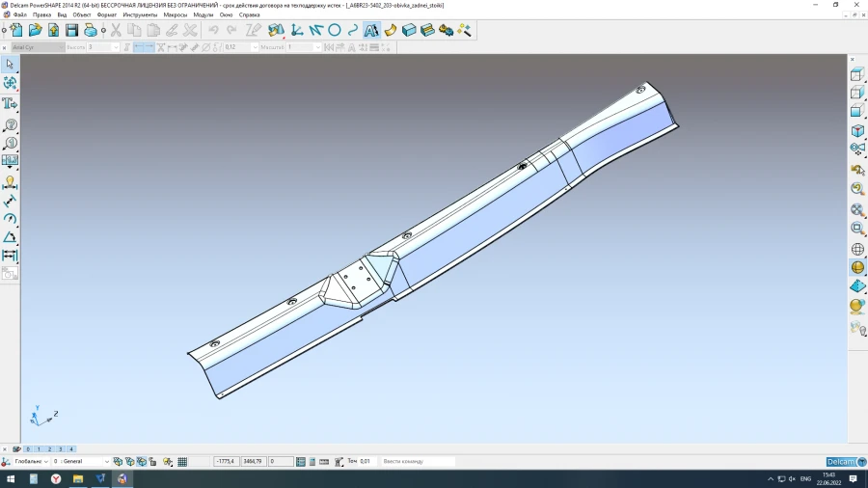Click the Save file icon
This screenshot has height=488, width=868.
(71, 30)
